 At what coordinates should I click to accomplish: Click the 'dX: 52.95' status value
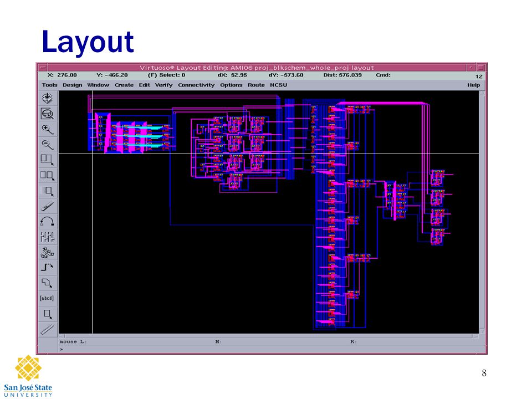tap(232, 75)
